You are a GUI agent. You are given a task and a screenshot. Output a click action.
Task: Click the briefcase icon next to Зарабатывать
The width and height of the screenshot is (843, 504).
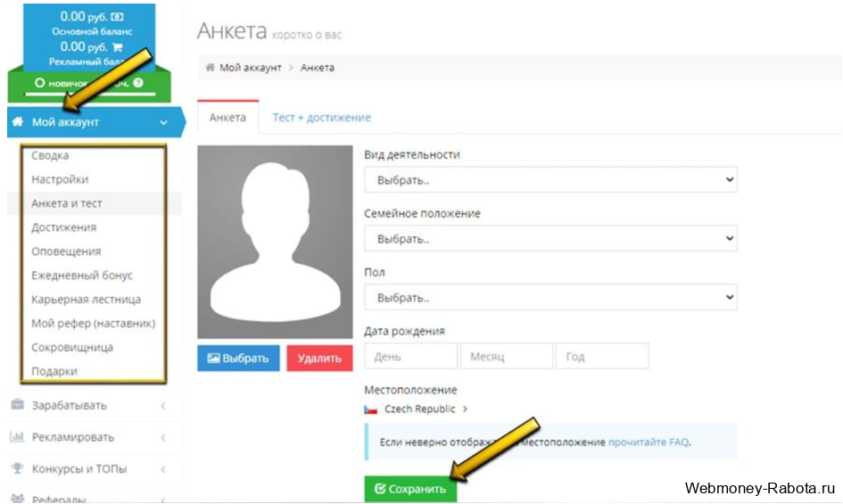17,405
